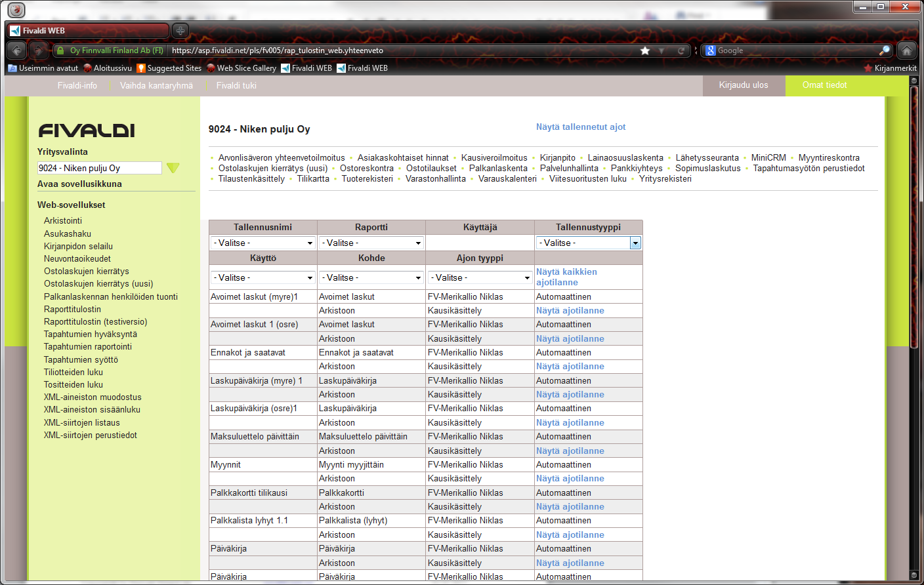
Task: Open Arkistointi in the Web-sovellukset list
Action: click(63, 221)
